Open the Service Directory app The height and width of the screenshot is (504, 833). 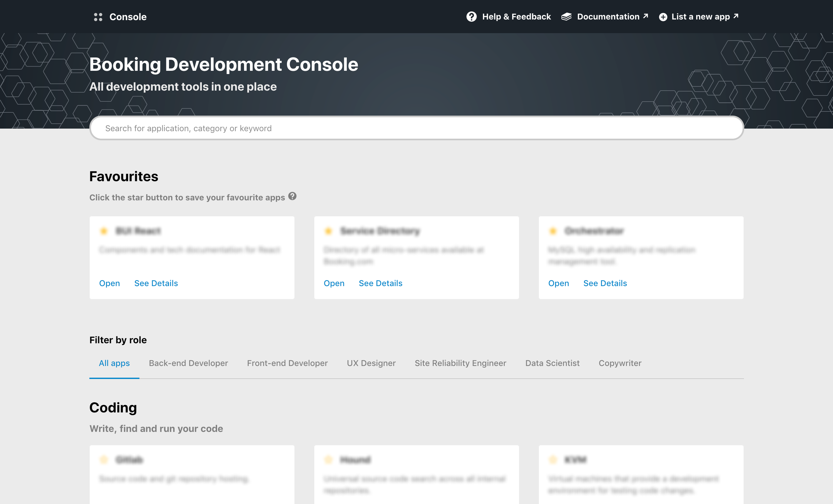click(x=334, y=283)
